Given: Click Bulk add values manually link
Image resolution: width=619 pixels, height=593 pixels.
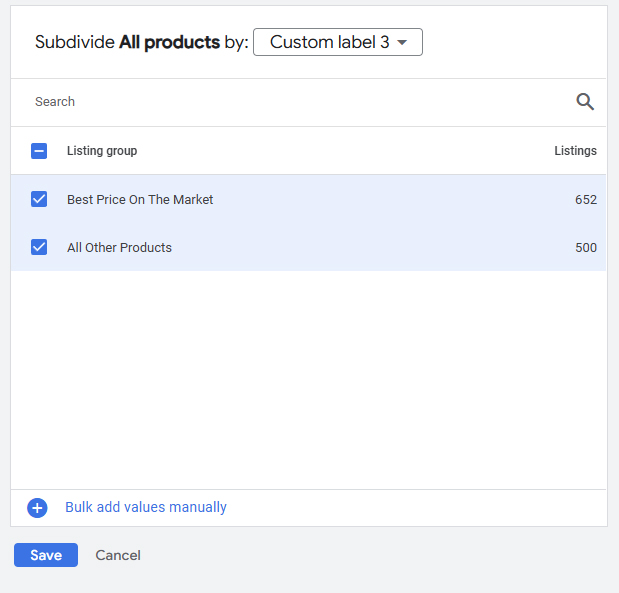Looking at the screenshot, I should pos(146,507).
